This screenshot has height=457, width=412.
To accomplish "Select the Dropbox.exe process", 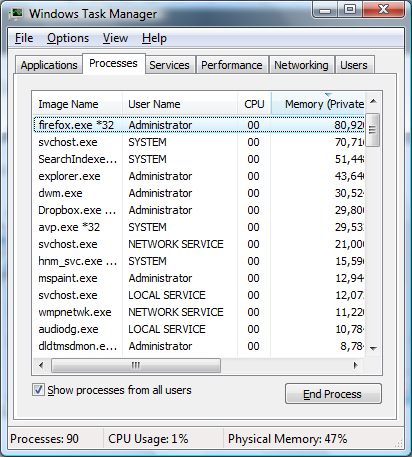I will coord(199,210).
